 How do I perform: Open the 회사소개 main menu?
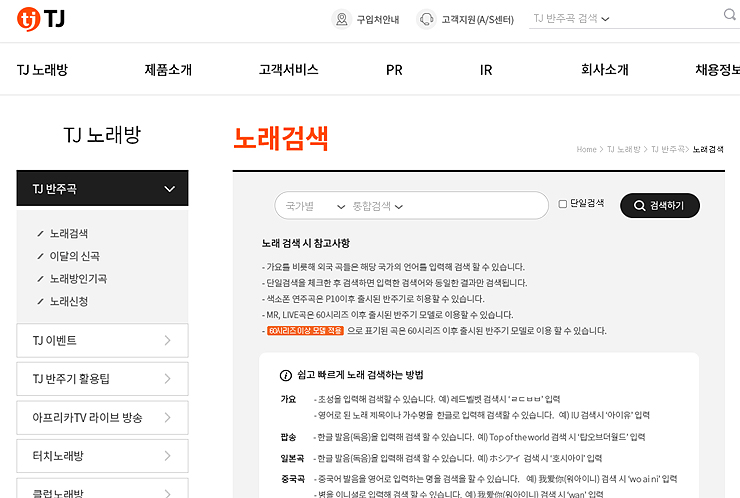tap(605, 70)
